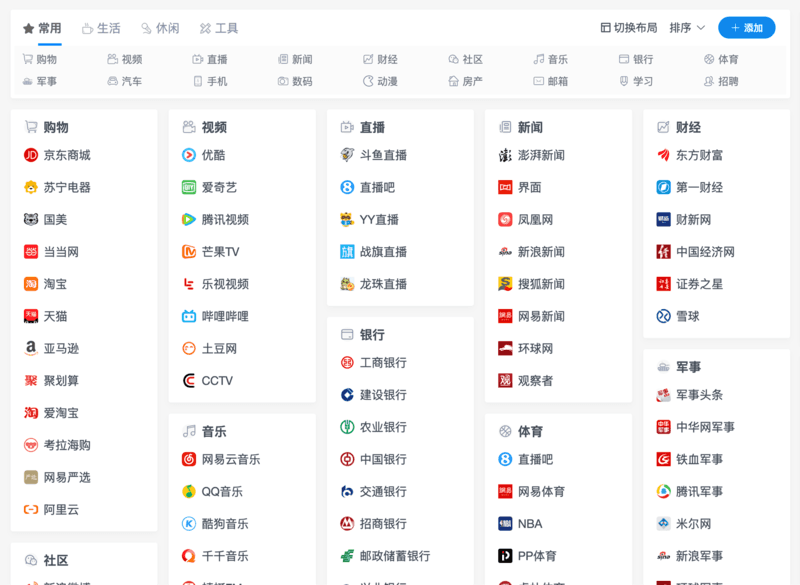Click the 天猫 red icon
Screen dimensions: 800x585
click(31, 316)
